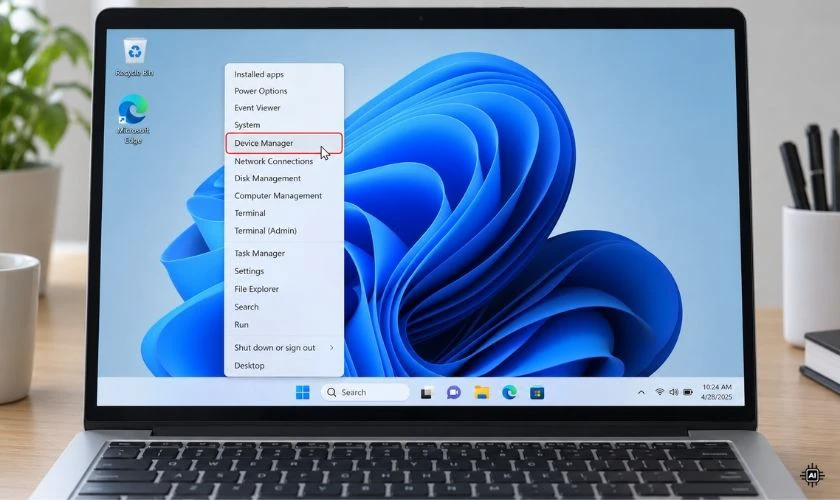Select Desktop in the context menu

pos(284,365)
